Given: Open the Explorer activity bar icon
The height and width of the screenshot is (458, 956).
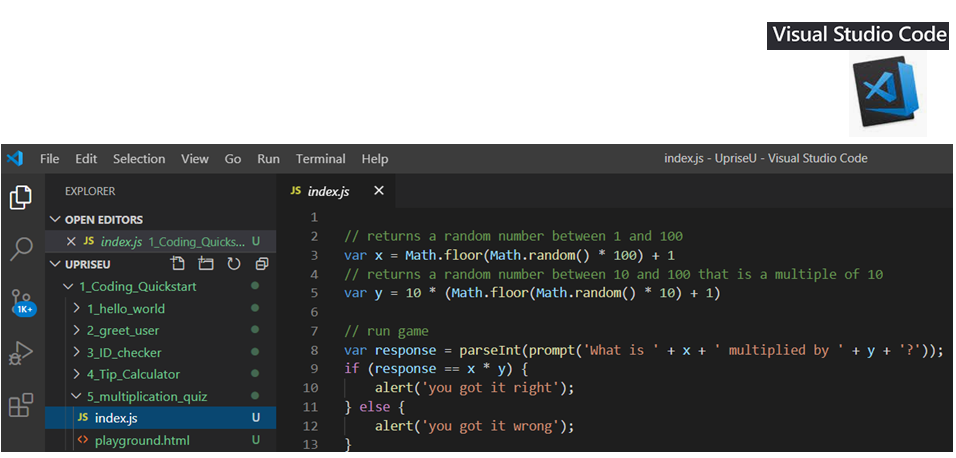Looking at the screenshot, I should (21, 198).
